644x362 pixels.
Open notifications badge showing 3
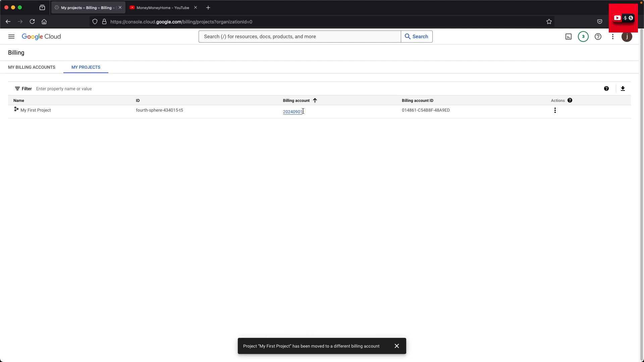click(583, 37)
